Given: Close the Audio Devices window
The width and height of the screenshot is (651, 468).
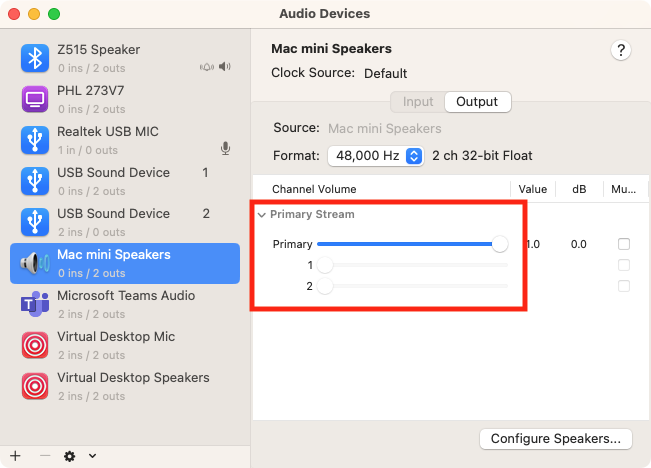Looking at the screenshot, I should coord(14,14).
